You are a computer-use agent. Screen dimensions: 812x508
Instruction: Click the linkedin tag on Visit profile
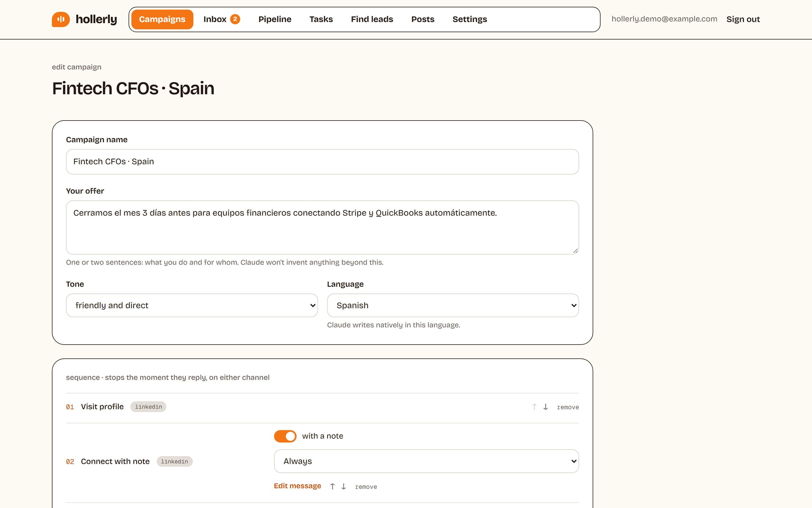tap(148, 406)
